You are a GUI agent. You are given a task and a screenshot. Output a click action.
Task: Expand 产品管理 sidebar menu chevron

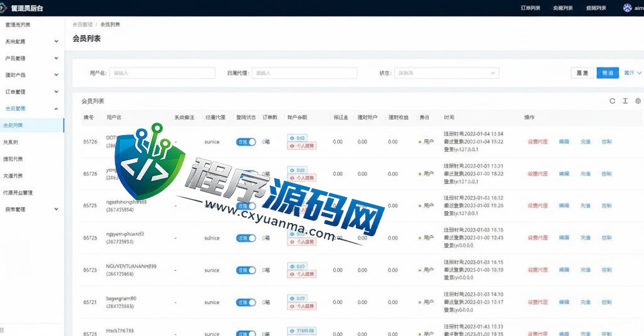[x=56, y=58]
